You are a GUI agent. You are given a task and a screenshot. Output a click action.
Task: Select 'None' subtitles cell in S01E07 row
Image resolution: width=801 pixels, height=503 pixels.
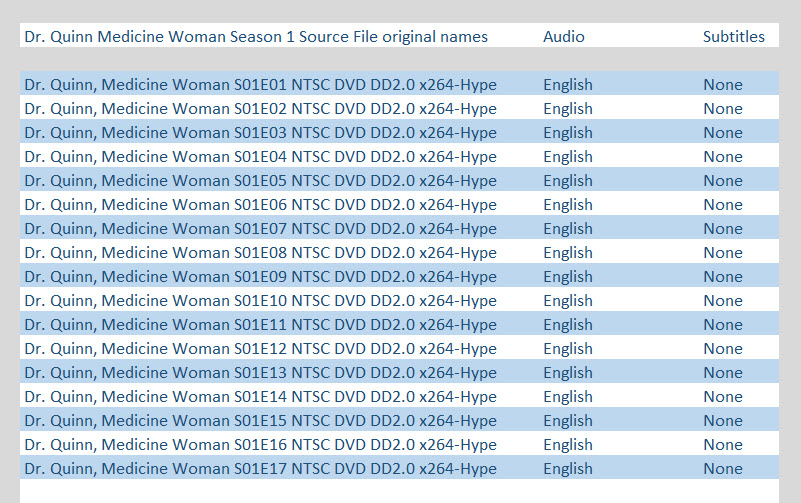pos(723,229)
